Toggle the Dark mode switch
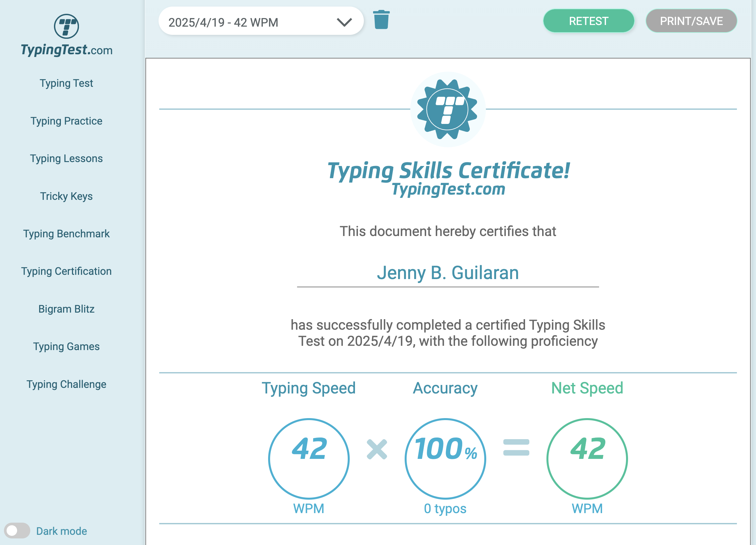 tap(17, 531)
